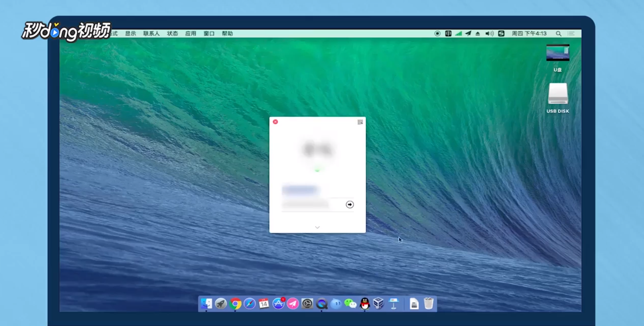Open System Preferences gear in Dock
Viewport: 644px width, 326px height.
307,304
